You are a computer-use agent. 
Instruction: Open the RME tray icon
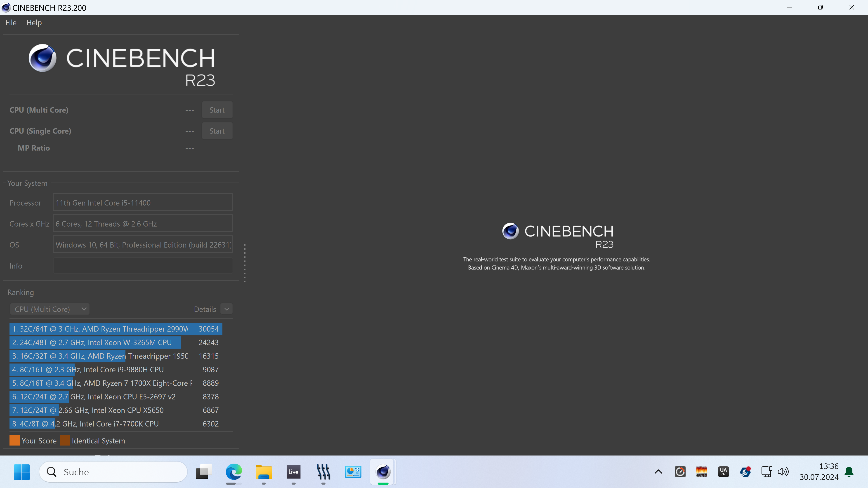[702, 472]
